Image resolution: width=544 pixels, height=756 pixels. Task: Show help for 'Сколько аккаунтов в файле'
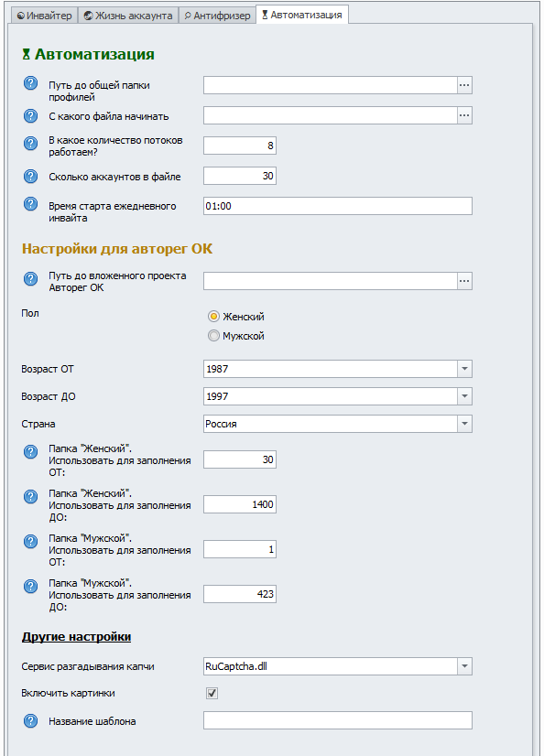[30, 176]
